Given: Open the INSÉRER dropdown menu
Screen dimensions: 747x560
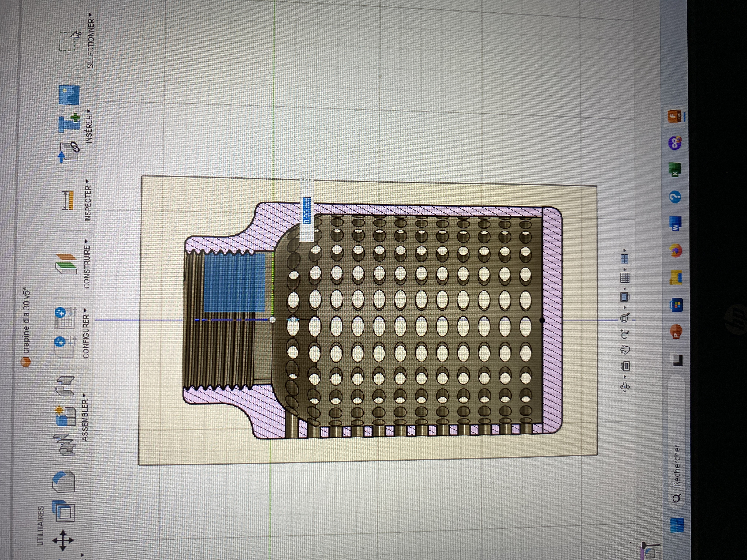Looking at the screenshot, I should 89,126.
